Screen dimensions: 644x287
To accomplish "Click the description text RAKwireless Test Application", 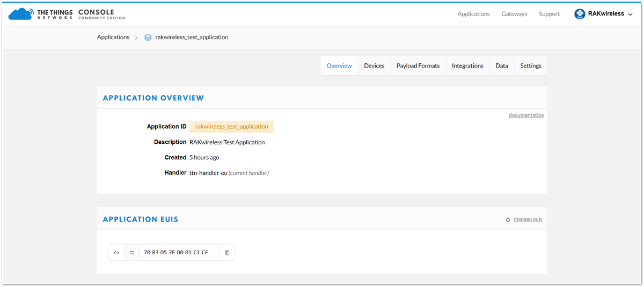I will coord(227,142).
